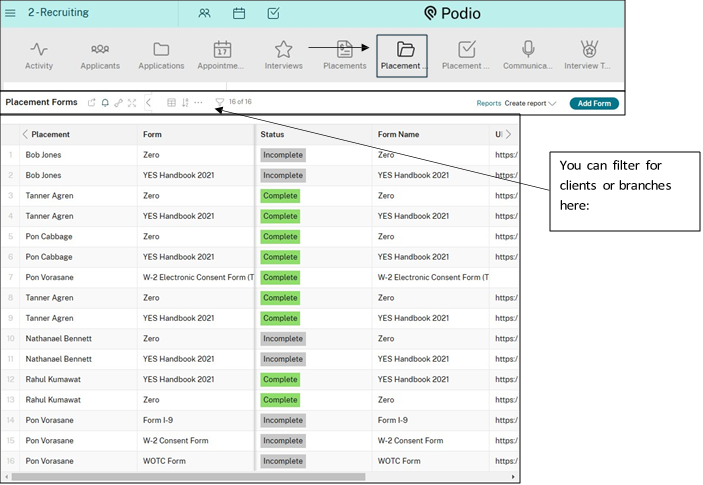Viewport: 703px width, 485px height.
Task: Click Incomplete status in row 11
Action: click(x=283, y=359)
